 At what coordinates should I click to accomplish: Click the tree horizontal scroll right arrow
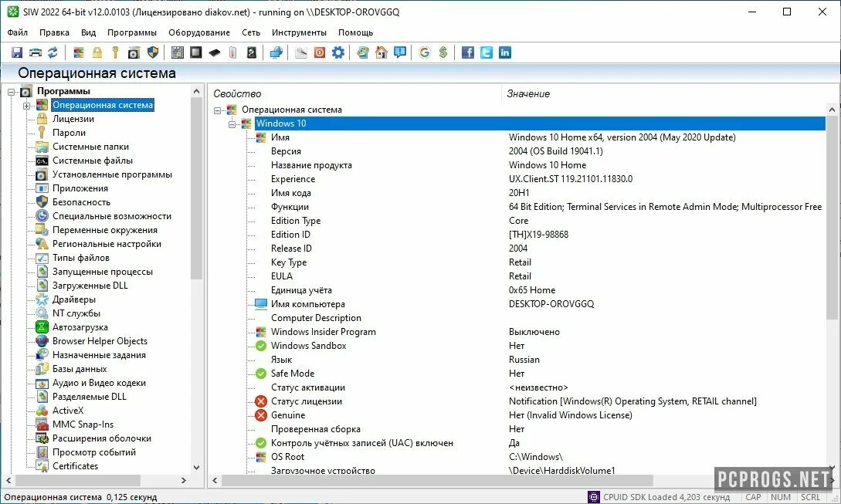pos(184,480)
